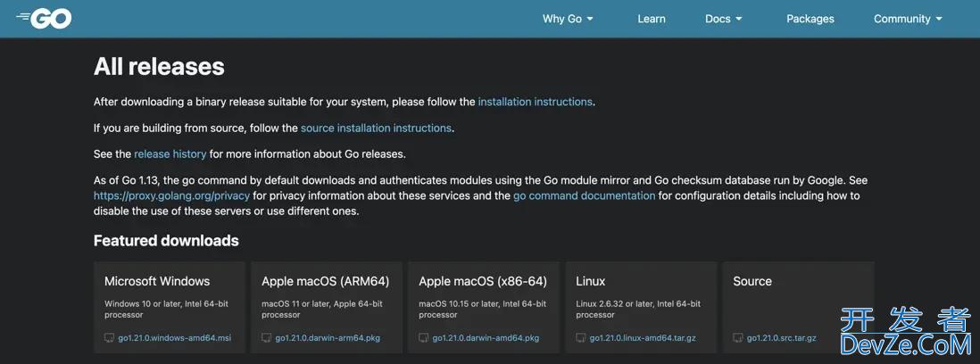980x364 pixels.
Task: Expand the Docs dropdown arrow
Action: coord(739,20)
